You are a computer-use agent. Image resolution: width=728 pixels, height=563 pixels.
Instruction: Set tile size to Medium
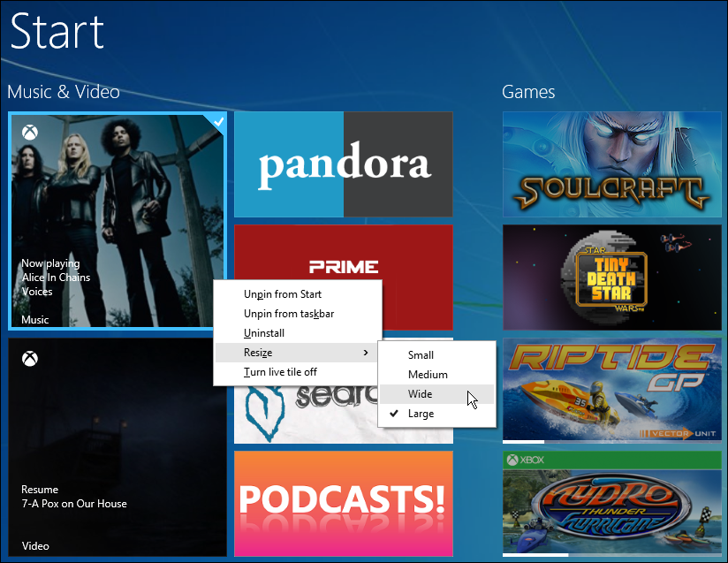[436, 375]
